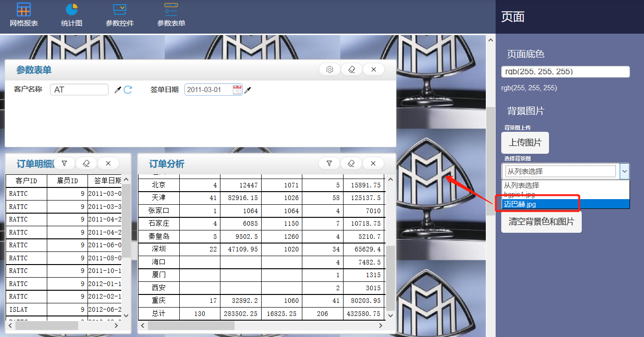Open the 参数表单 toolbar item
Image resolution: width=644 pixels, height=337 pixels.
(171, 14)
